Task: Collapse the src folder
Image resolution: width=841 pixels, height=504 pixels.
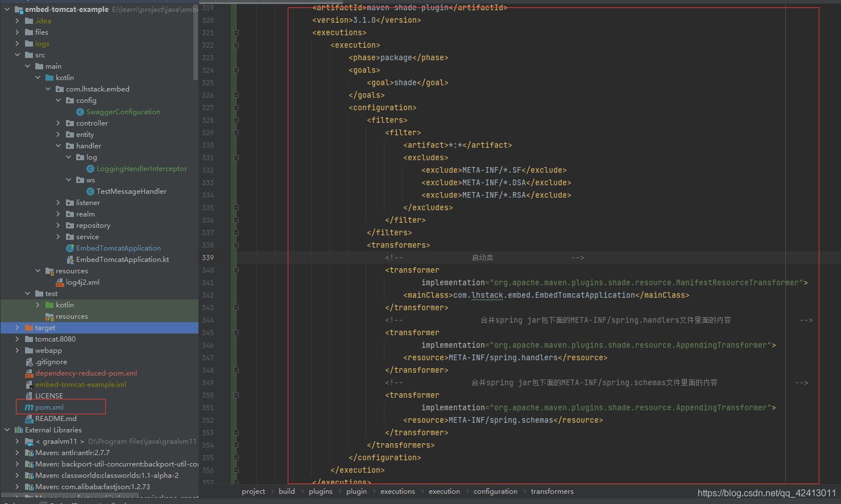Action: (17, 55)
